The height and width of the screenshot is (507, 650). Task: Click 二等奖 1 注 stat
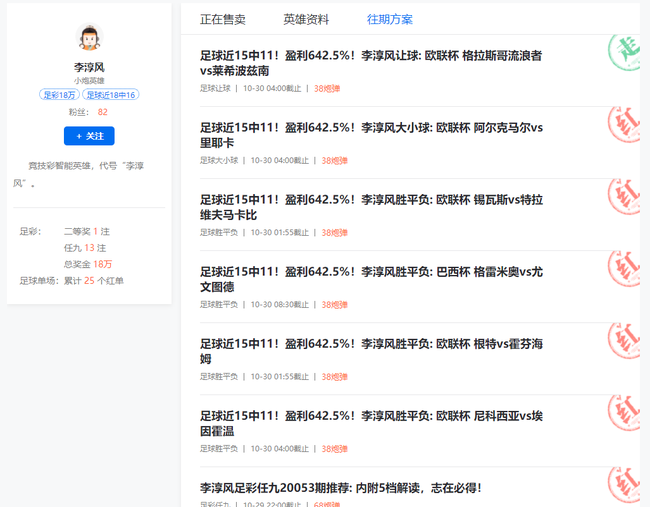point(87,231)
